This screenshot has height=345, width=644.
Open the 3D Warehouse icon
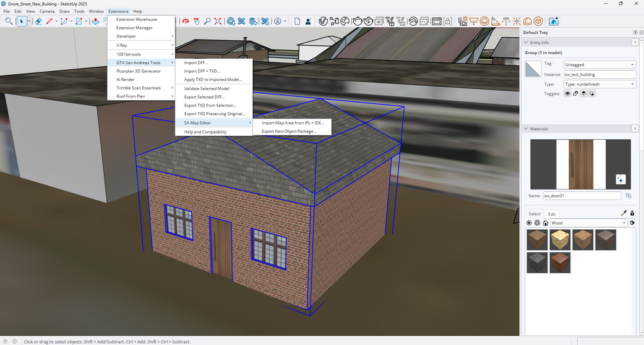click(x=231, y=21)
